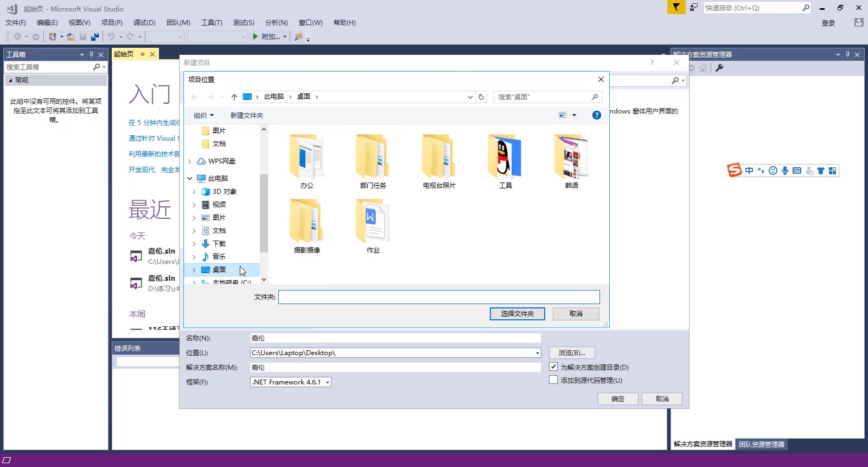Click the change view layout icon in the folder dialog
The image size is (868, 467).
click(563, 115)
